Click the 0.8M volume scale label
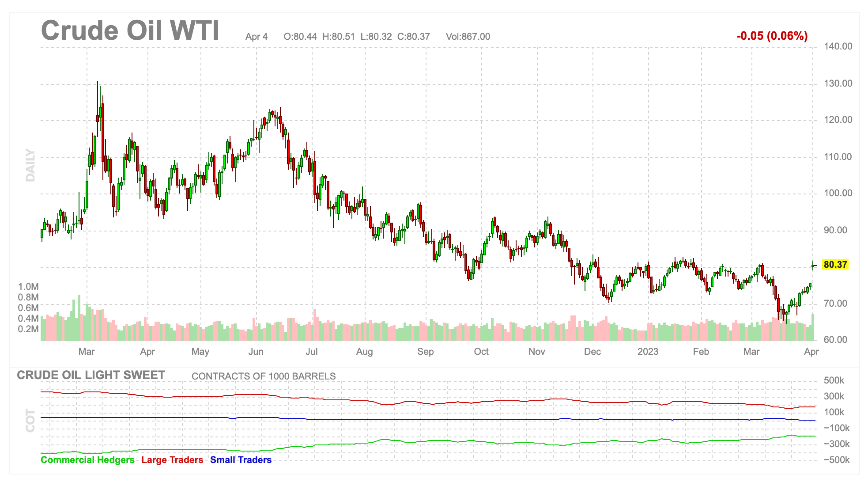Screen dimensions: 868x486 28,297
